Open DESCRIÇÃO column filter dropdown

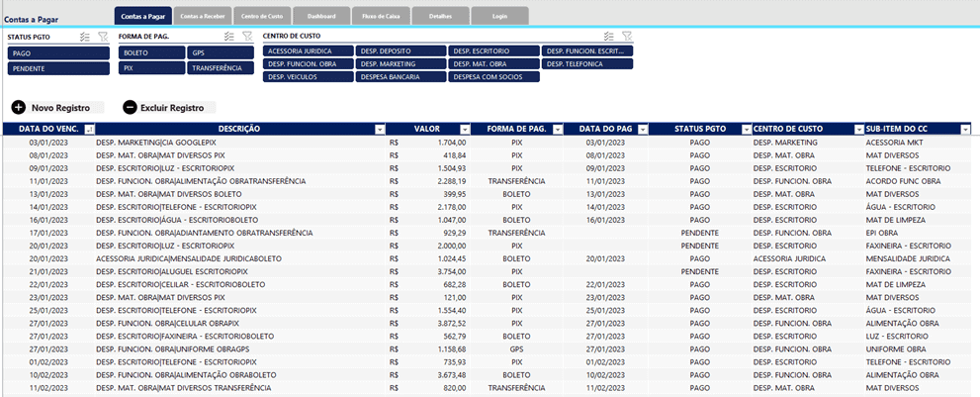pyautogui.click(x=380, y=129)
